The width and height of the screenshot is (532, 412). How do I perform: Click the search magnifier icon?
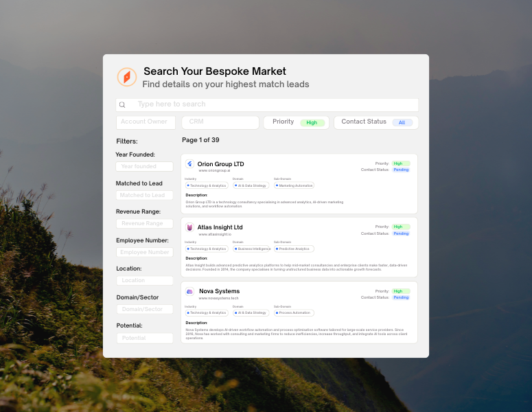click(x=122, y=105)
